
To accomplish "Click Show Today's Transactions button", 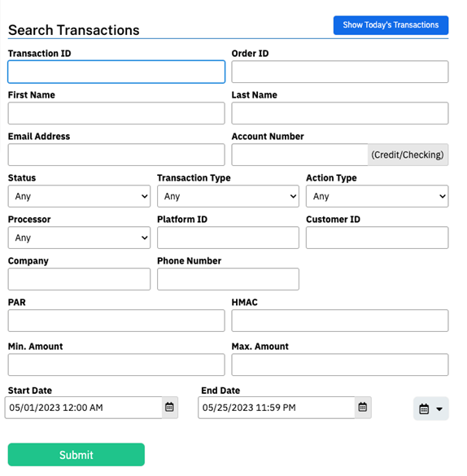I will tap(391, 25).
